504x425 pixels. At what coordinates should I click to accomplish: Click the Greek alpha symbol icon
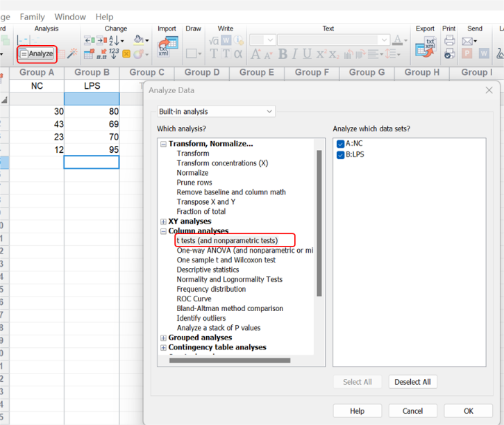[238, 53]
